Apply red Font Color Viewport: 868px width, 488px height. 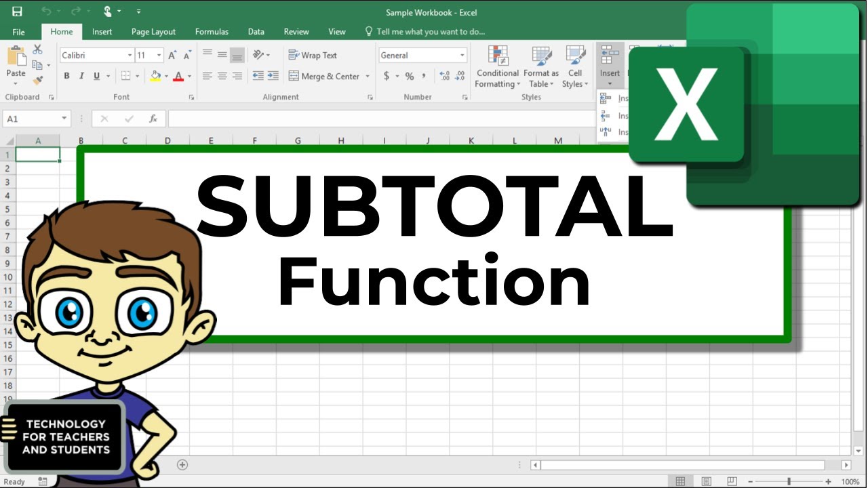coord(178,76)
